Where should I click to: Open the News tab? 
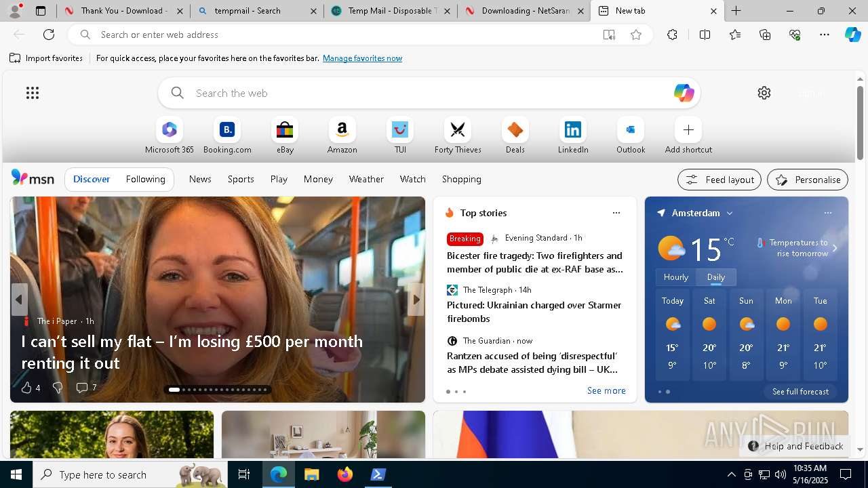[x=200, y=179]
